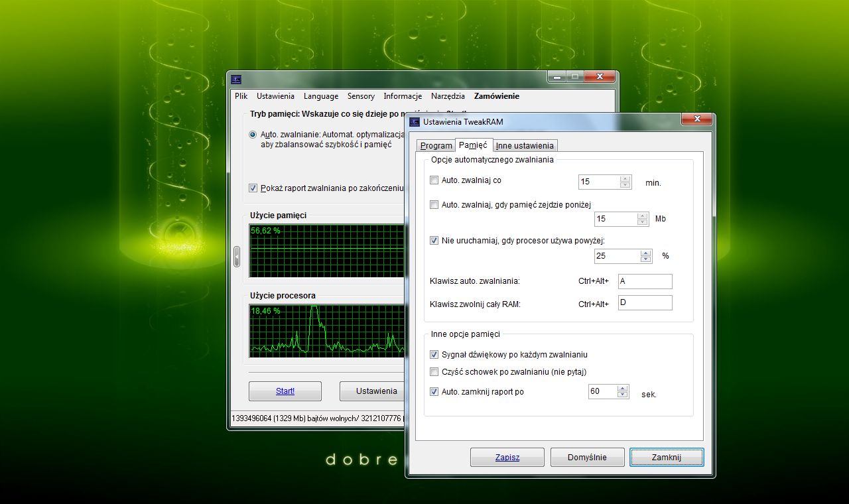This screenshot has width=849, height=504.
Task: Open the Language menu
Action: point(321,96)
